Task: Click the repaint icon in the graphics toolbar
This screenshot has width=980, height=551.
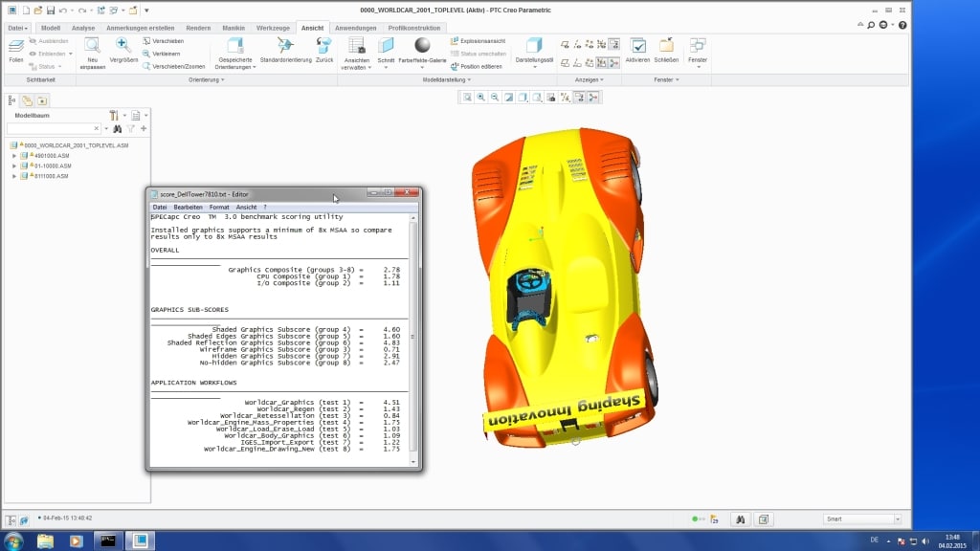Action: (509, 97)
